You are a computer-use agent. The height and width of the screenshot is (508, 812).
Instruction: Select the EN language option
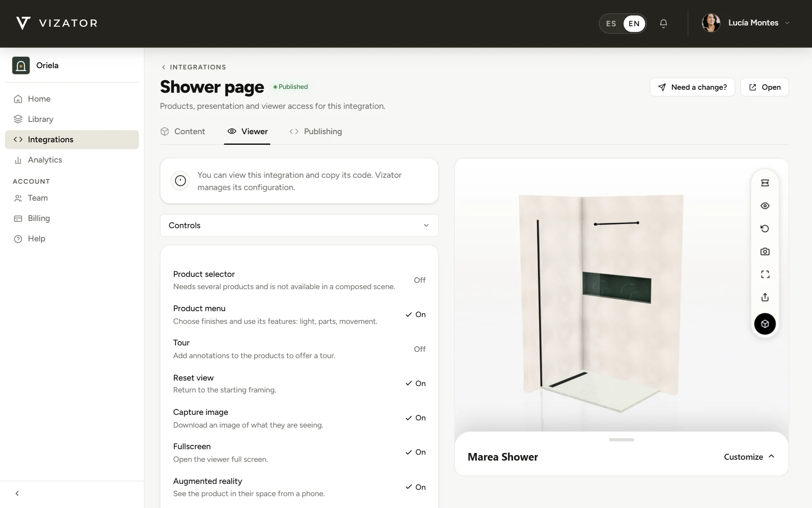point(634,24)
